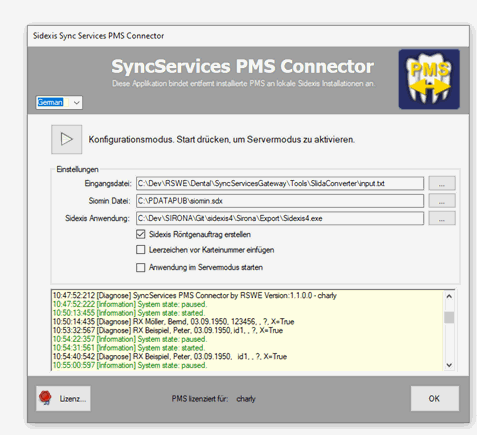This screenshot has width=477, height=435.
Task: Select log line 10:54:31:561 System state started
Action: 129,348
